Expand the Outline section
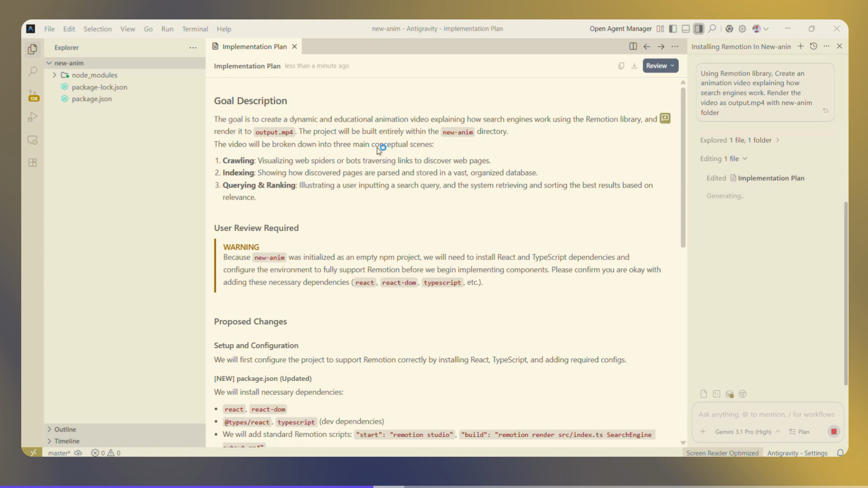This screenshot has height=488, width=868. pyautogui.click(x=125, y=429)
